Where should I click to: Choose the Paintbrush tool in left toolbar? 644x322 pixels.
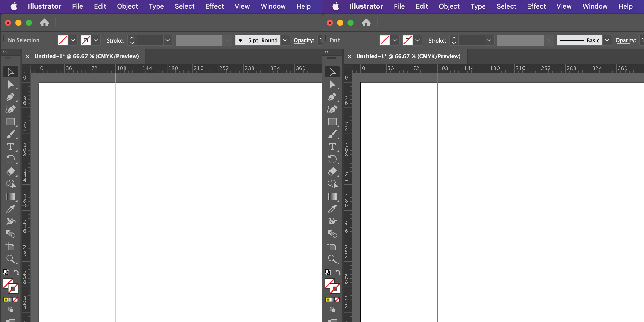click(10, 134)
